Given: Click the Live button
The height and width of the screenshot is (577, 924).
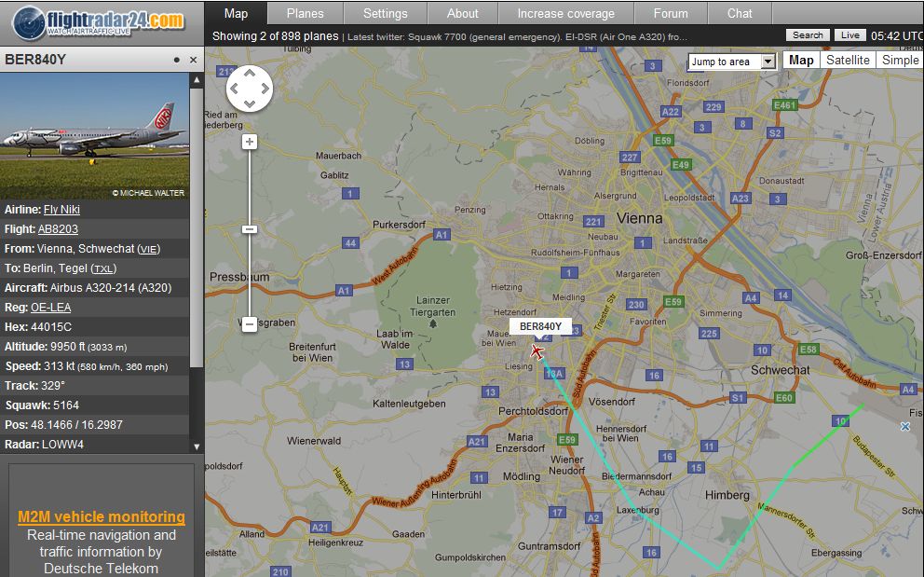Looking at the screenshot, I should 850,35.
